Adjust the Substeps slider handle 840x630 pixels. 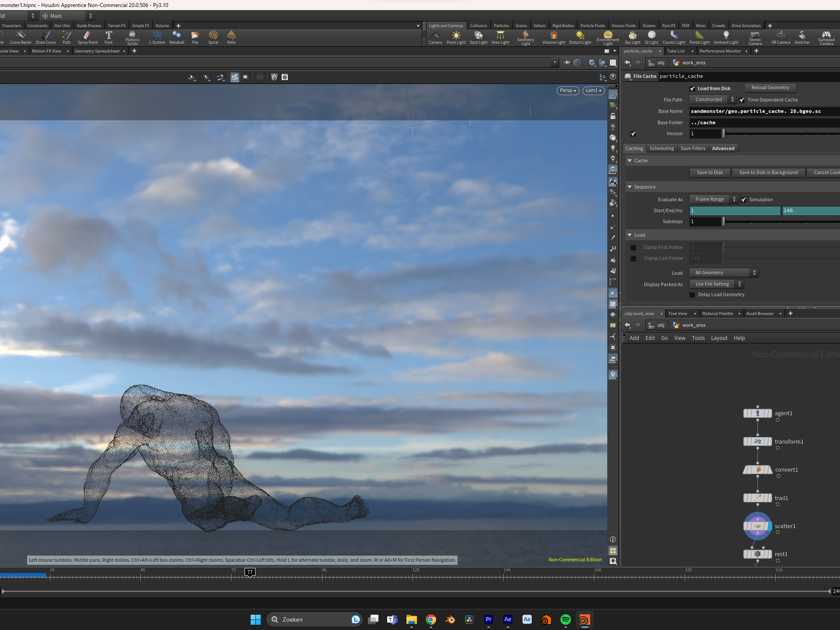pos(724,222)
